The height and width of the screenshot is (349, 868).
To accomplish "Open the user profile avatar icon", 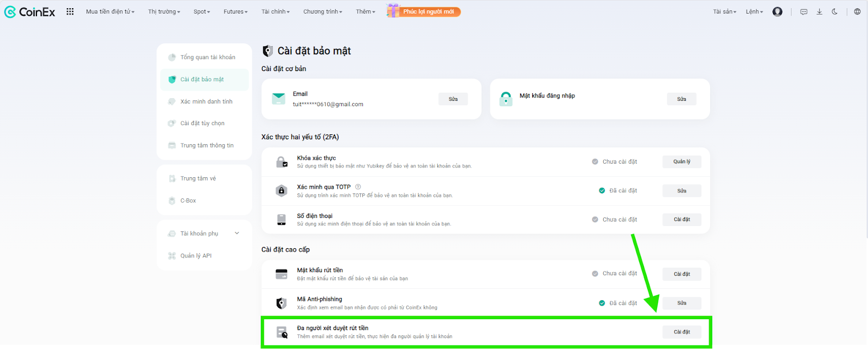I will click(777, 12).
